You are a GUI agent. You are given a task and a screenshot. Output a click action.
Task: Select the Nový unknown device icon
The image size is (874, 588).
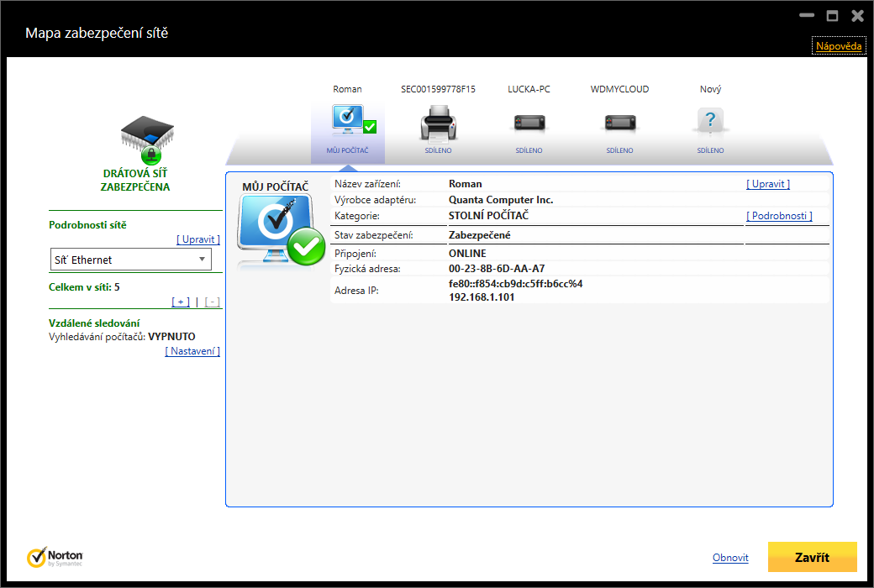click(710, 121)
